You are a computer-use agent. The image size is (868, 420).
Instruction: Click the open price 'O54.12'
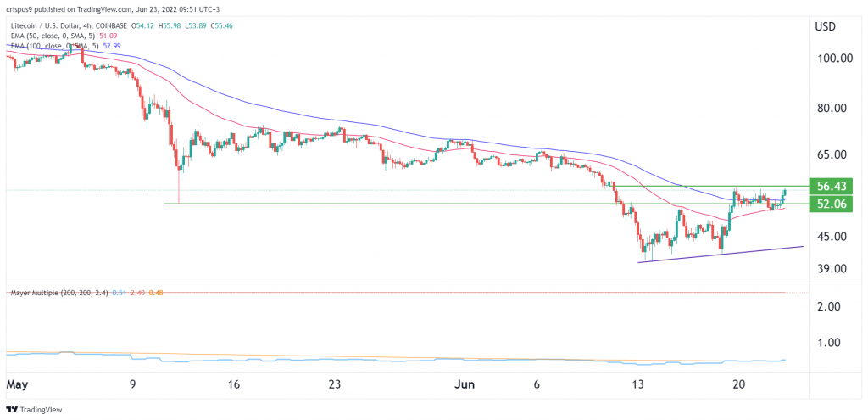coord(141,26)
